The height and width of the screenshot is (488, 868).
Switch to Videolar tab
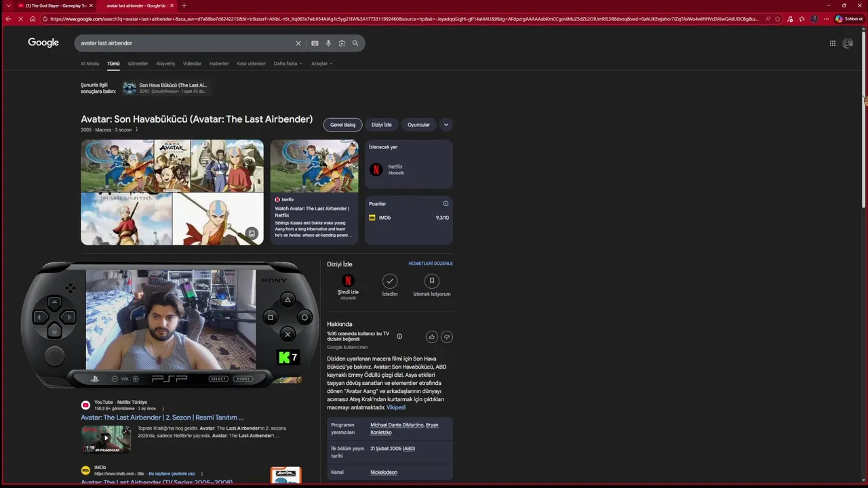tap(192, 64)
